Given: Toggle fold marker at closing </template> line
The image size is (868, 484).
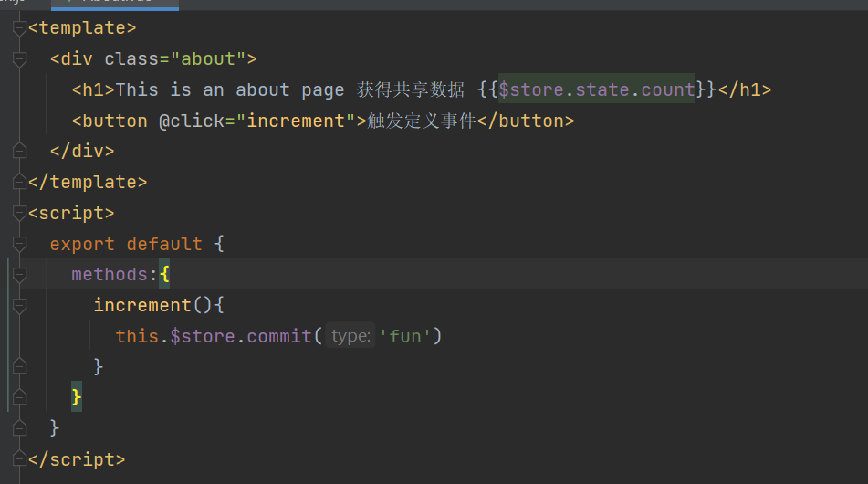Looking at the screenshot, I should point(19,183).
